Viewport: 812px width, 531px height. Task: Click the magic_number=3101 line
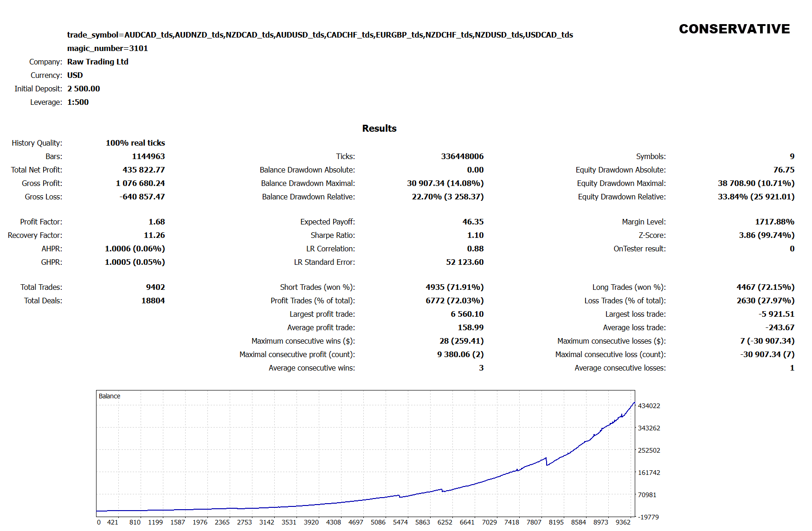pos(107,48)
